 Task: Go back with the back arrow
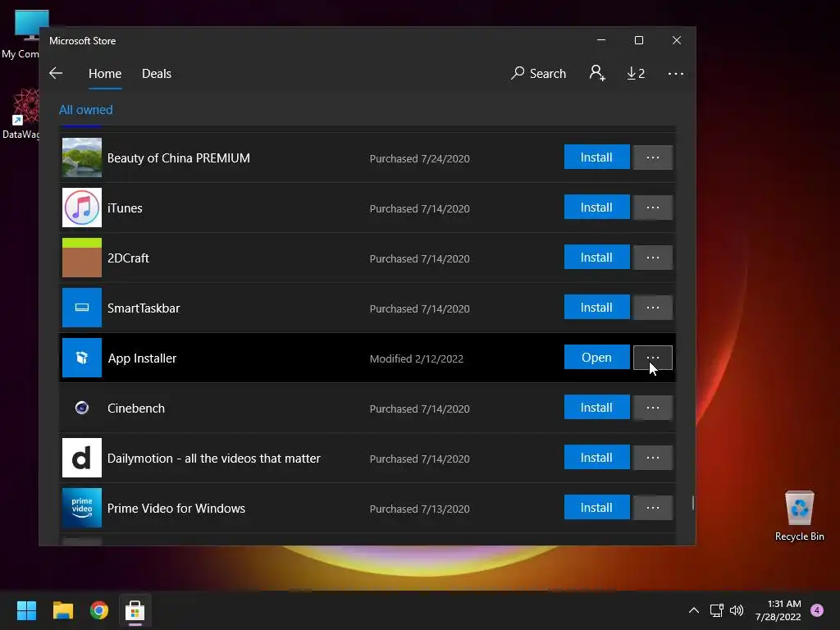56,73
